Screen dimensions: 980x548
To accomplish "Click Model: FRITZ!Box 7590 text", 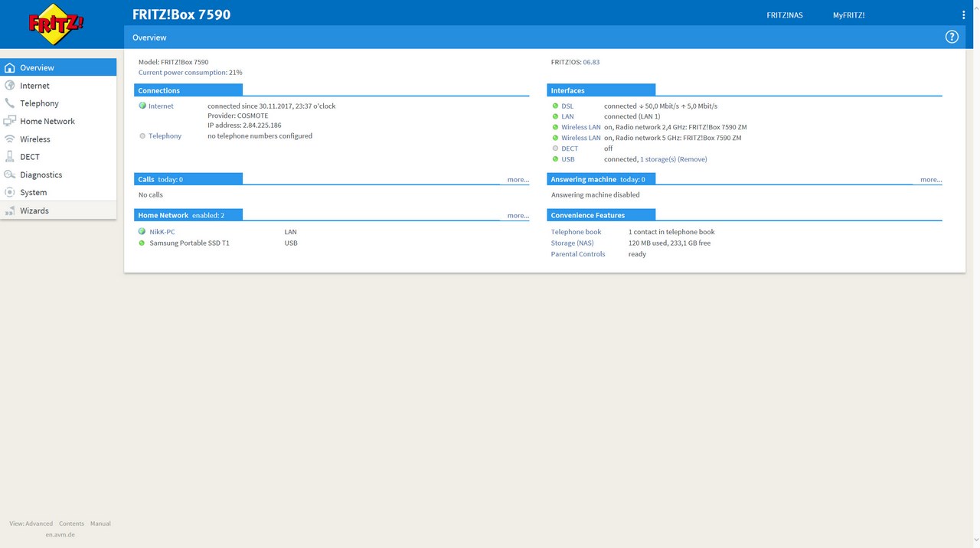I will (173, 62).
